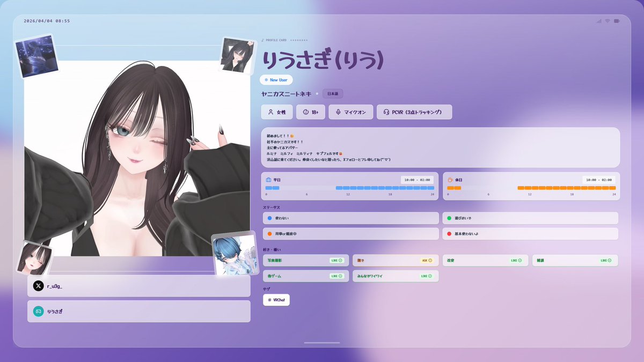Click the cellular signal icon in top bar

click(x=598, y=21)
